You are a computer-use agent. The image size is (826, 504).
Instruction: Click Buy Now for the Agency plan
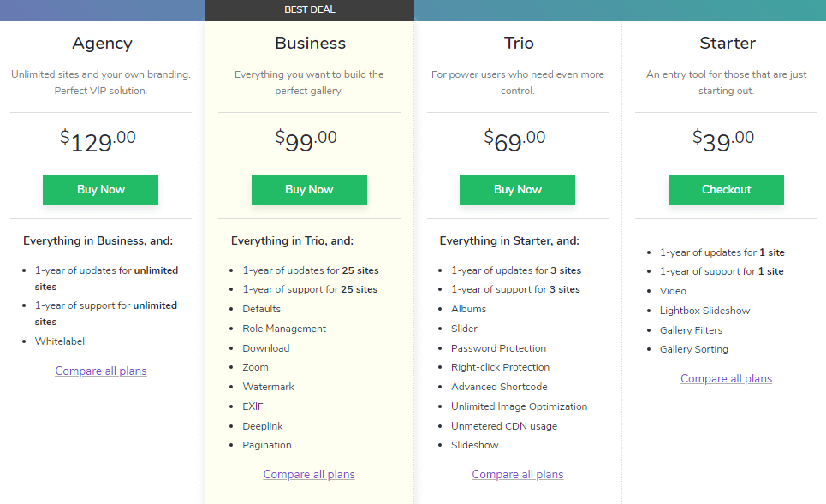[101, 190]
